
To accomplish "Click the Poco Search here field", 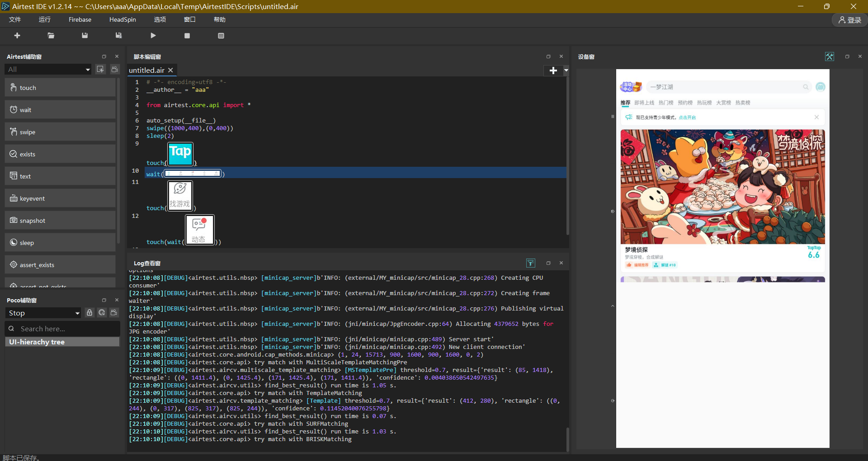I will point(62,329).
